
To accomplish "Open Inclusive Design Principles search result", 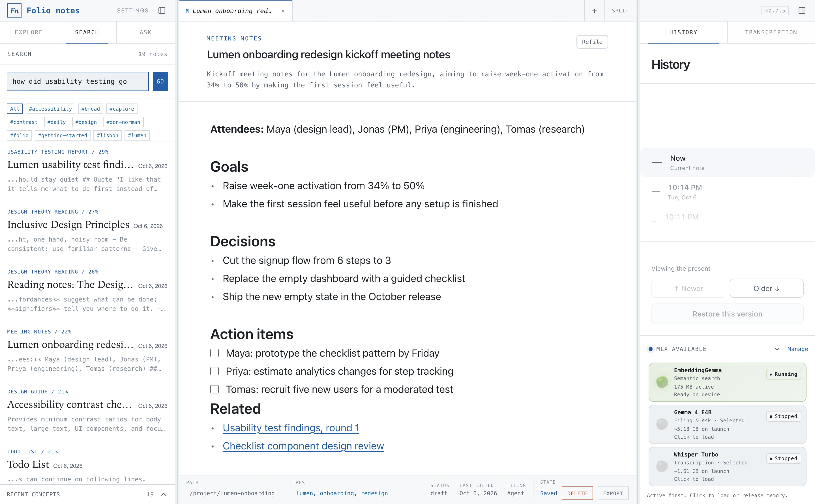I will 87,231.
